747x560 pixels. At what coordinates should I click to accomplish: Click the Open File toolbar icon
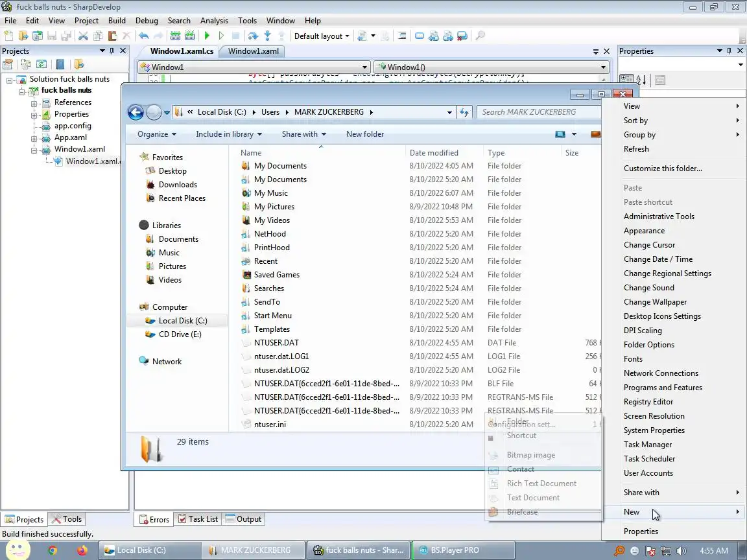pyautogui.click(x=23, y=36)
